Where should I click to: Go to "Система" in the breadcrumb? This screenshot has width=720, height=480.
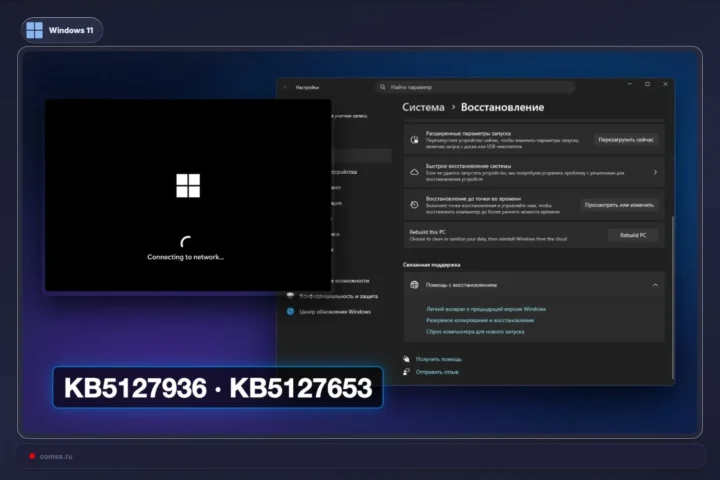pyautogui.click(x=423, y=107)
